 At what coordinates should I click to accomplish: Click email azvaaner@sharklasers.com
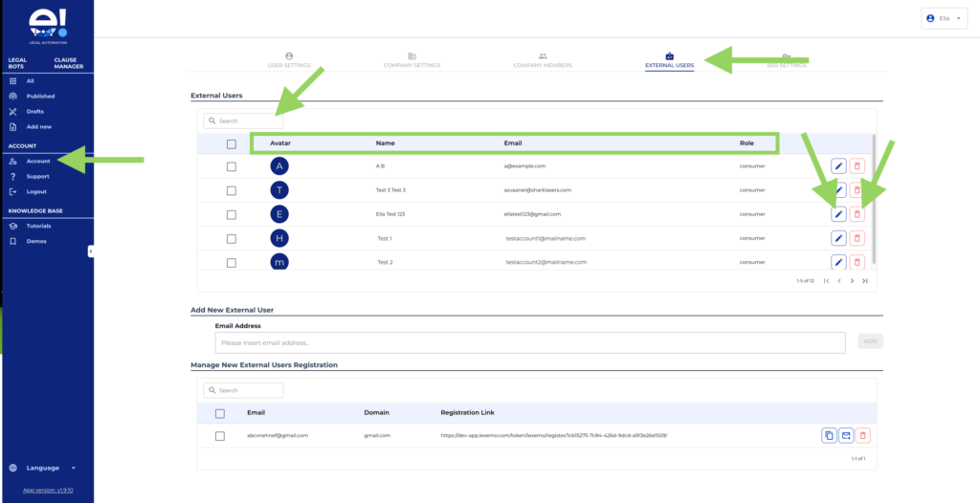538,190
